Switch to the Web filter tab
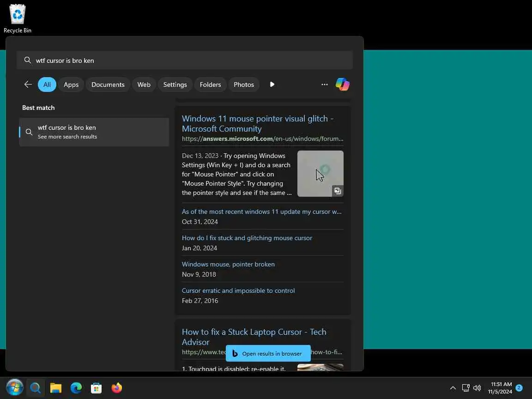The width and height of the screenshot is (532, 399). point(144,85)
